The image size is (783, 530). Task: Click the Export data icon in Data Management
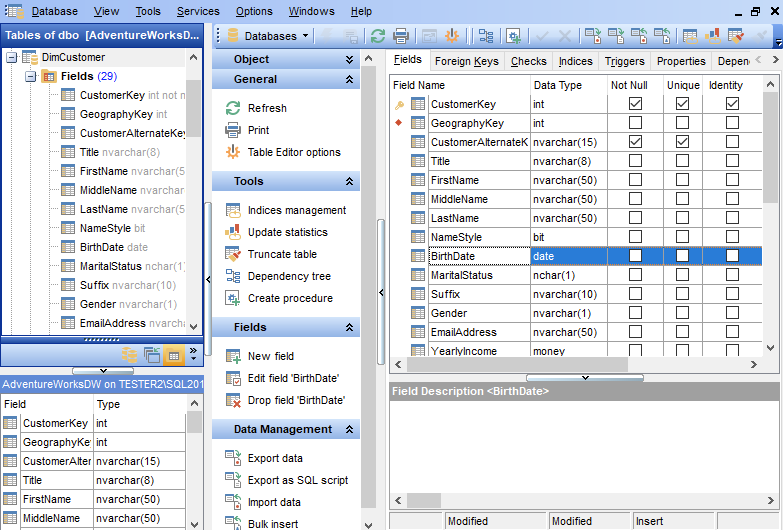coord(233,458)
